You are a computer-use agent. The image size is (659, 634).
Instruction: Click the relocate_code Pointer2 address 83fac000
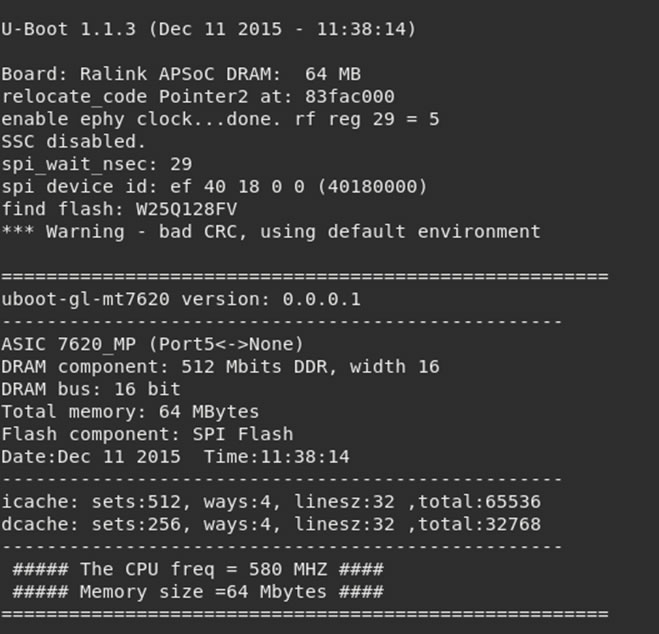(350, 97)
